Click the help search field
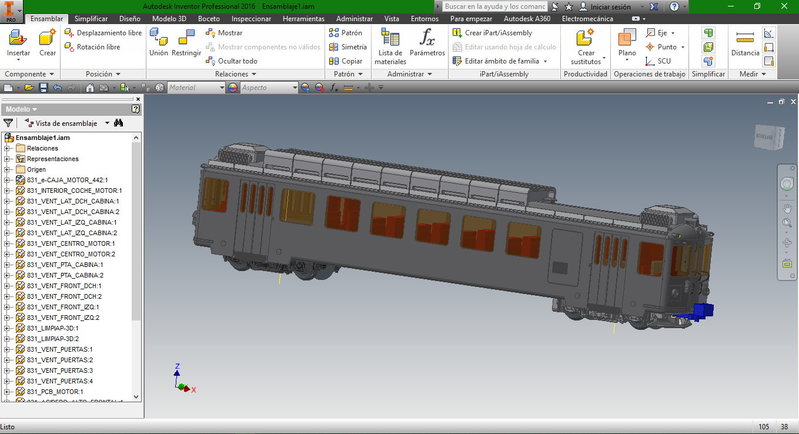The image size is (799, 434). tap(494, 7)
